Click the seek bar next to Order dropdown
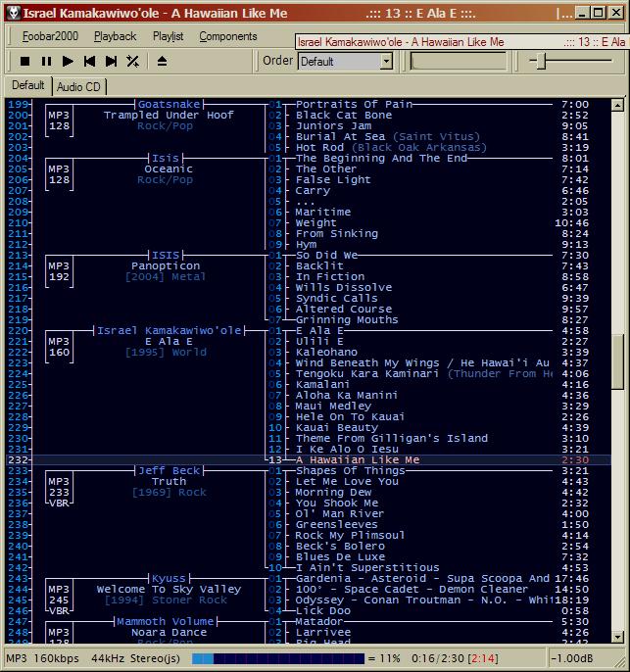 click(x=459, y=61)
